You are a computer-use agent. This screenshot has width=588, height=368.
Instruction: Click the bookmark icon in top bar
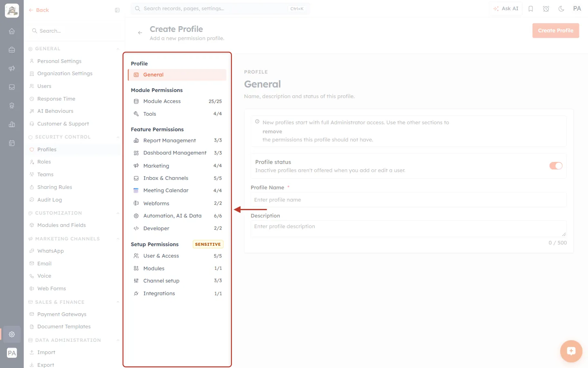[x=531, y=9]
